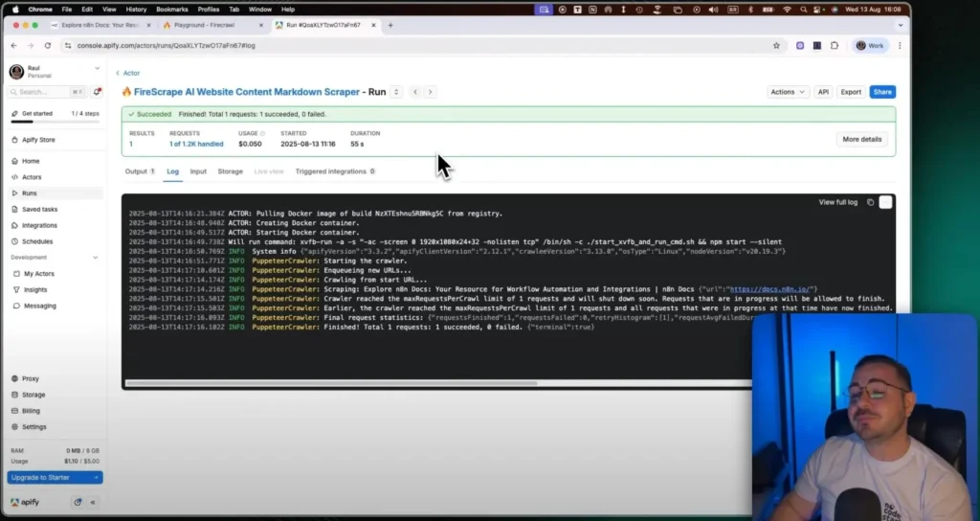Open the notifications bell in sidebar
The height and width of the screenshot is (521, 980).
97,92
